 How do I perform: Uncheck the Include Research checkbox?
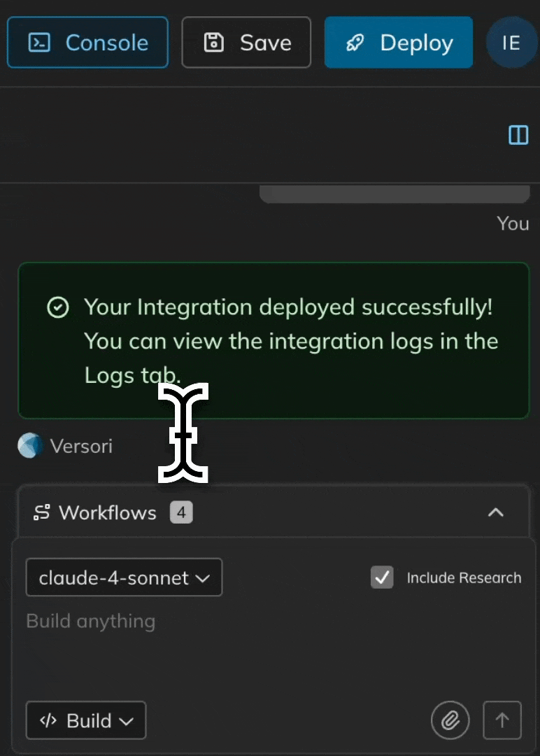tap(382, 577)
